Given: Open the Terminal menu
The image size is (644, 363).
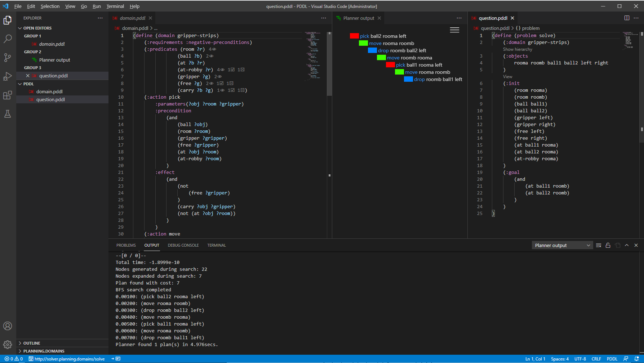Looking at the screenshot, I should pos(115,6).
